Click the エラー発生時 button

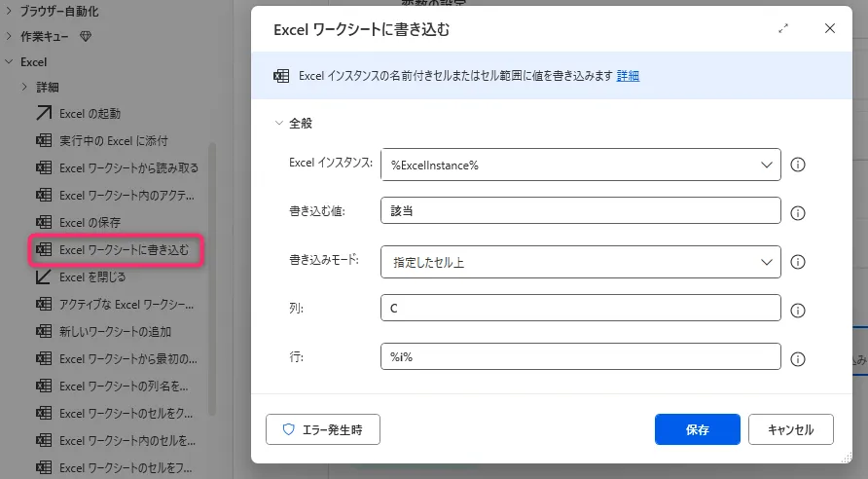click(322, 429)
